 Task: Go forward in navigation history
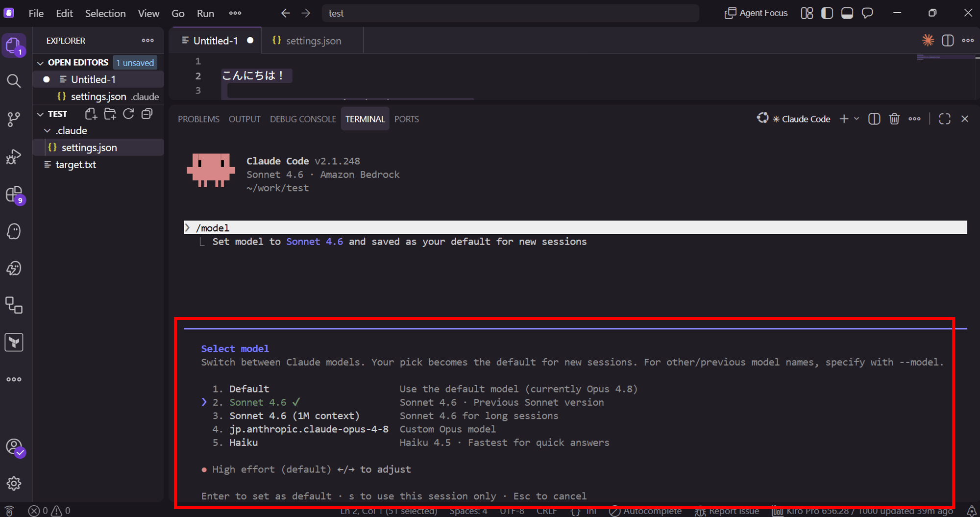[306, 13]
